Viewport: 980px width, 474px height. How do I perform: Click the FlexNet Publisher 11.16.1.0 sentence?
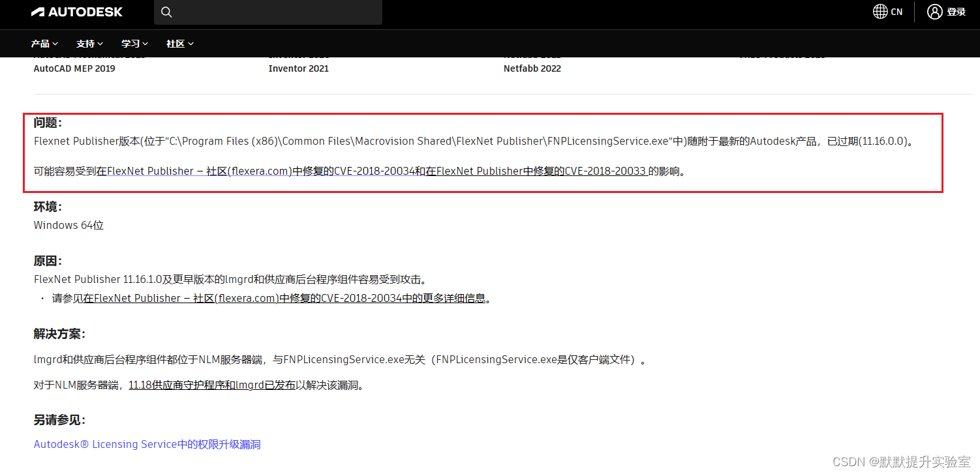(x=232, y=280)
